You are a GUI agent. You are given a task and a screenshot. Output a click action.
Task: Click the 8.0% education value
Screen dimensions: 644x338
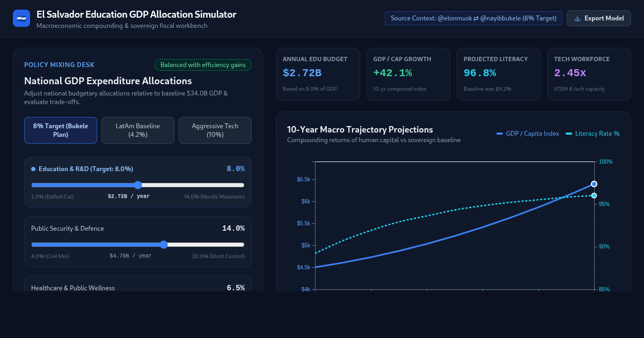click(x=236, y=169)
